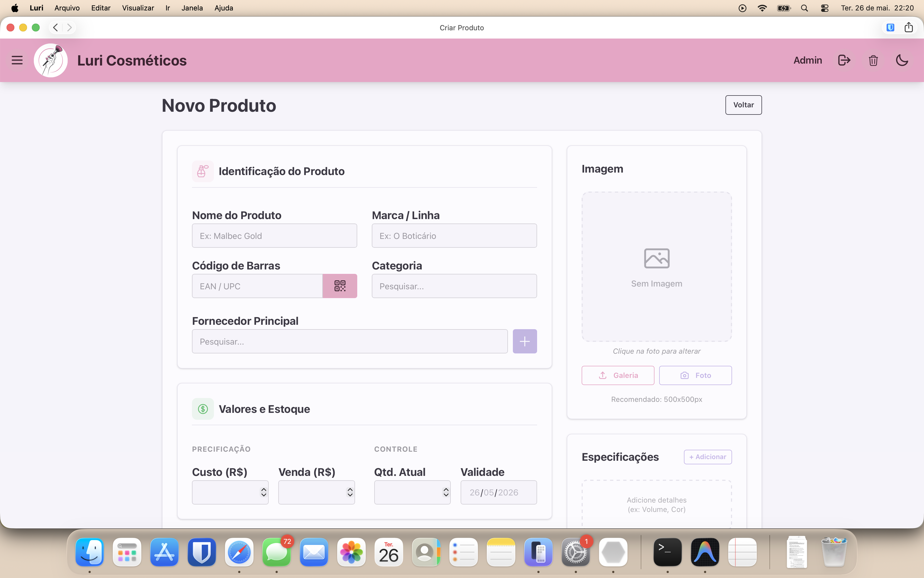Go back with the browser back arrow
This screenshot has height=578, width=924.
tap(56, 28)
